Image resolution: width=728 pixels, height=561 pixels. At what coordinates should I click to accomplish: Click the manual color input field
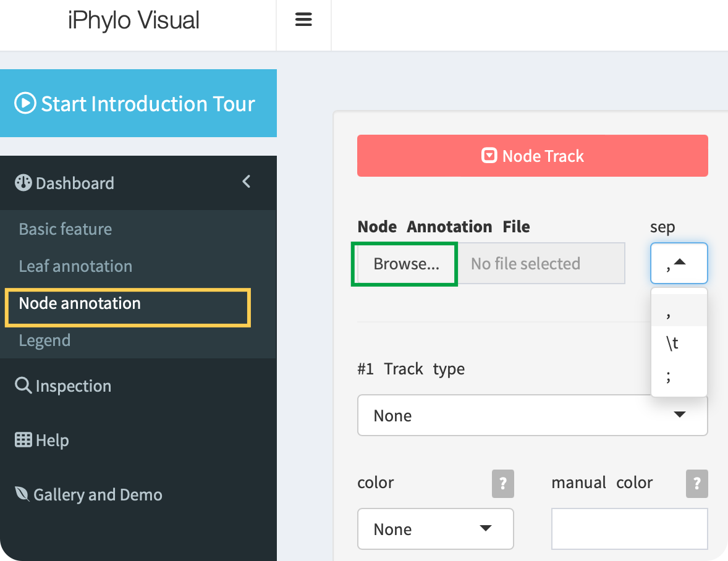coord(629,529)
